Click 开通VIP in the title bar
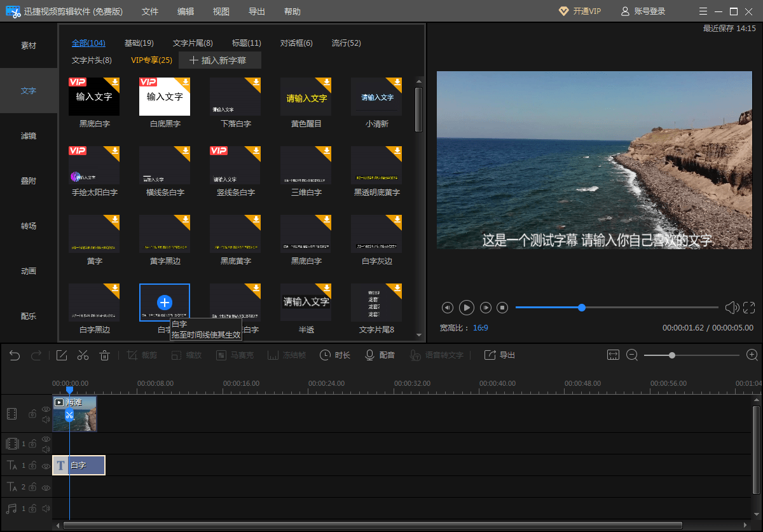Viewport: 763px width, 532px height. 579,11
